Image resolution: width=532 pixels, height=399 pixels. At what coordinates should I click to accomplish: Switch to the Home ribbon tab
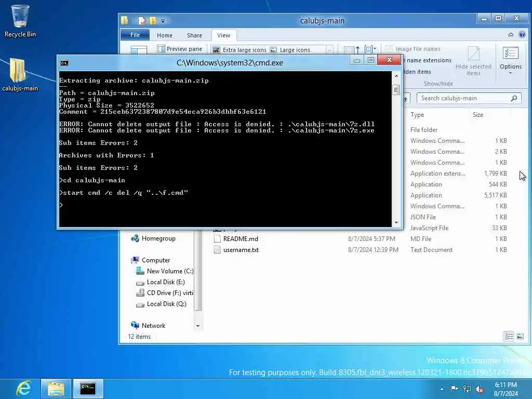pyautogui.click(x=165, y=35)
